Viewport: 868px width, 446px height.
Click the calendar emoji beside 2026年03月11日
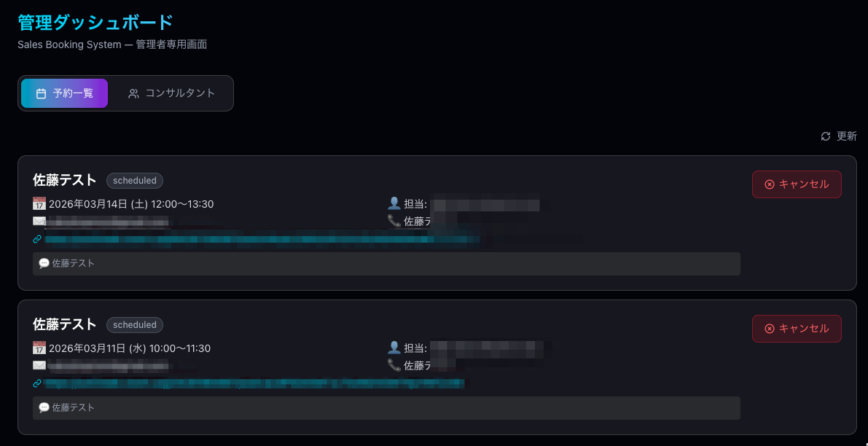39,348
